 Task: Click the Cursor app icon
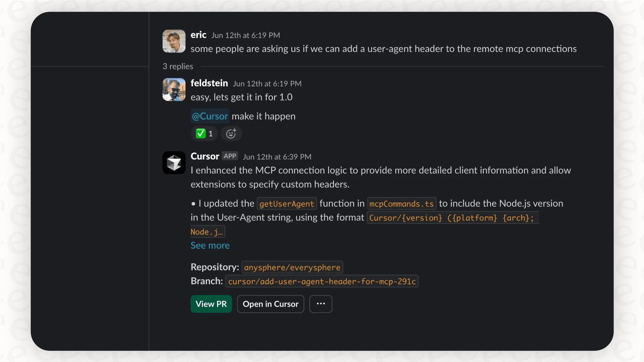tap(174, 162)
